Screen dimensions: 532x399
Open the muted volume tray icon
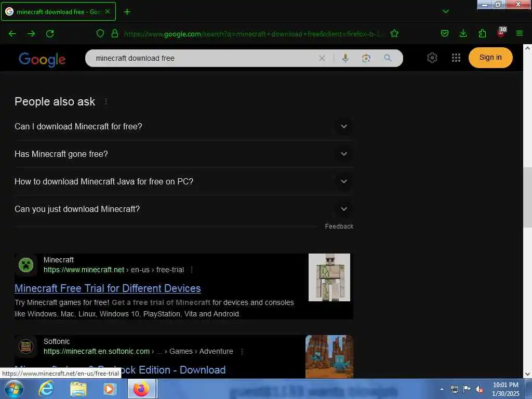point(480,389)
